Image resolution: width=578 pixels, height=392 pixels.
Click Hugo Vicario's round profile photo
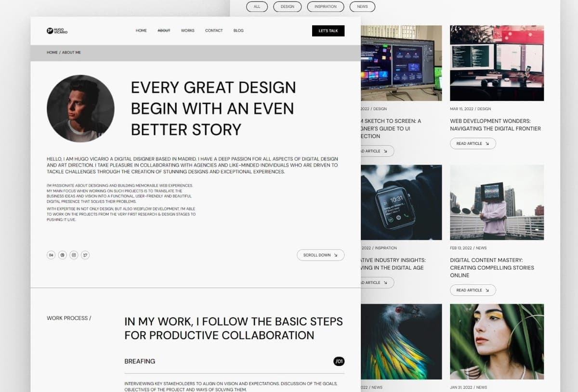tap(80, 108)
